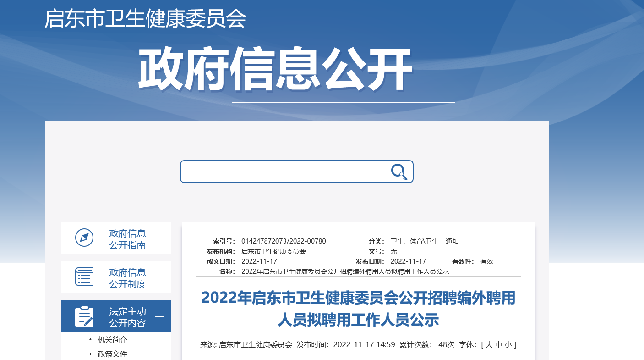Open the 机关简介 submenu item
Image resolution: width=644 pixels, height=360 pixels.
tap(112, 340)
